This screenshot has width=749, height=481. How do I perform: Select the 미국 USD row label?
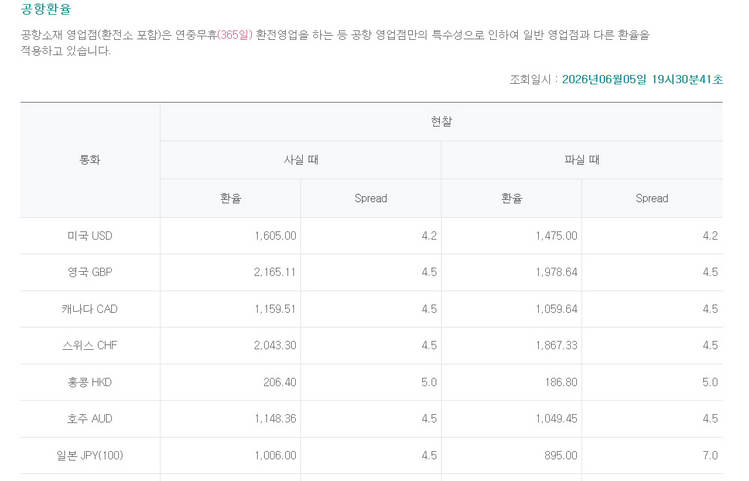click(x=90, y=236)
